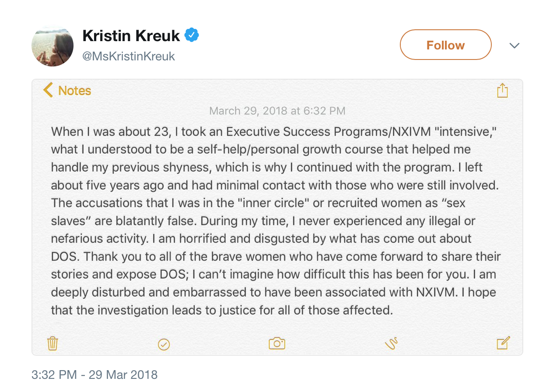This screenshot has width=553, height=392.
Task: Toggle the checklist circle-check icon
Action: 164,344
